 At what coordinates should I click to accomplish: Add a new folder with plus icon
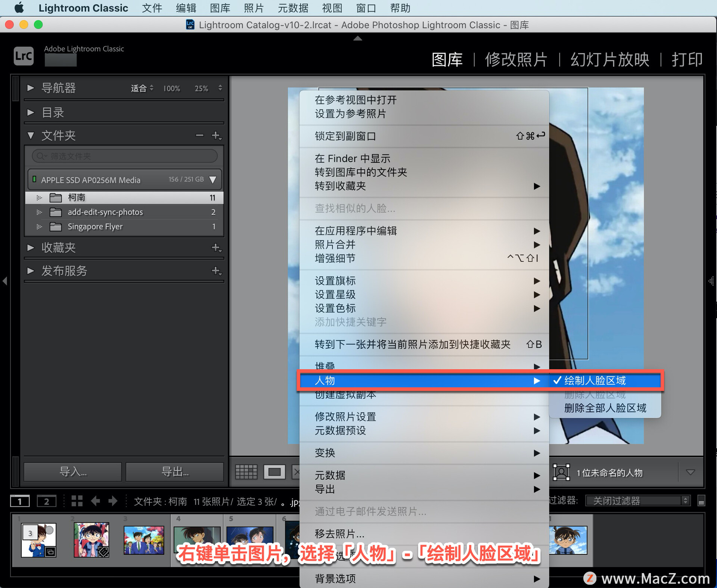tap(216, 136)
